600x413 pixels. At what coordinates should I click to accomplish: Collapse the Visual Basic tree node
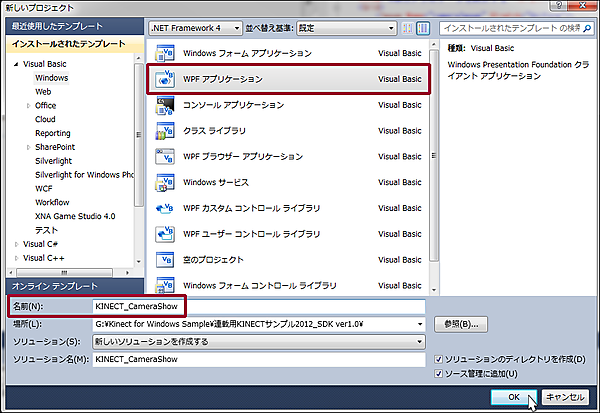click(16, 64)
